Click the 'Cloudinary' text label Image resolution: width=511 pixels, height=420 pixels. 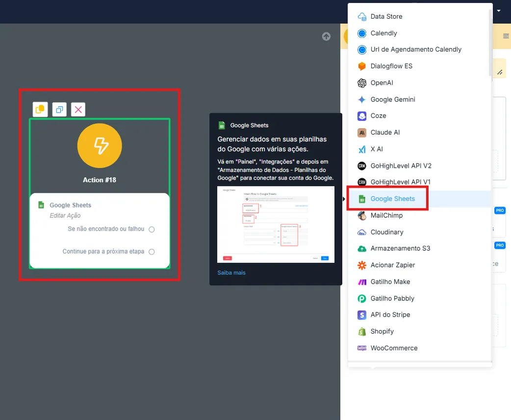click(x=387, y=232)
